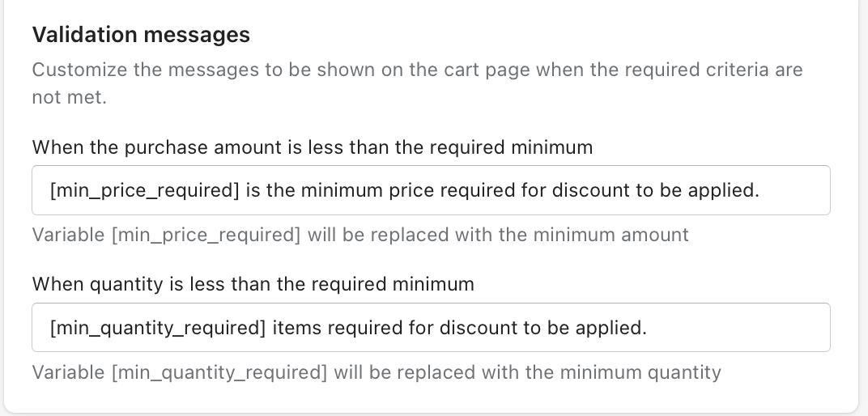This screenshot has width=868, height=416.
Task: Focus the minimum quantity message input field
Action: pyautogui.click(x=431, y=328)
